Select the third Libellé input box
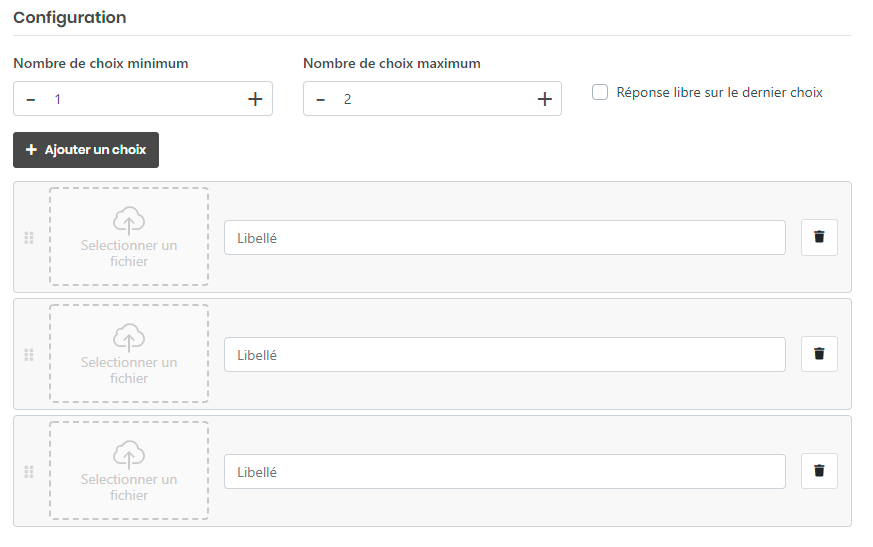Image resolution: width=873 pixels, height=547 pixels. tap(504, 472)
